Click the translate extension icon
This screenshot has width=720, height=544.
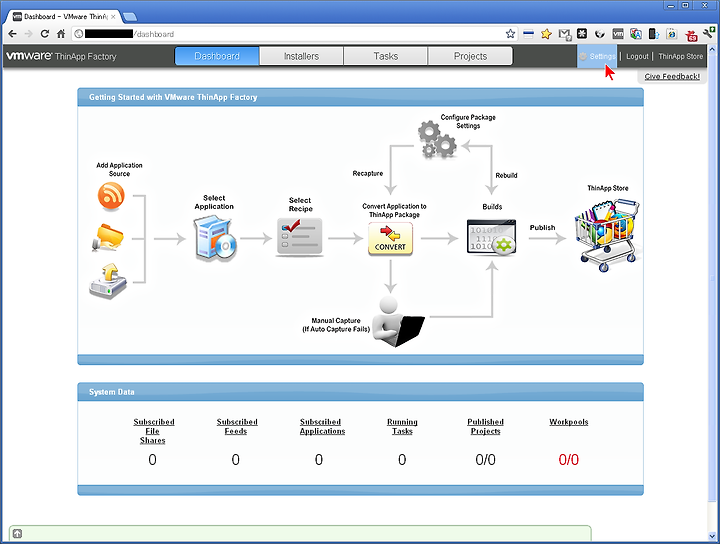point(636,34)
